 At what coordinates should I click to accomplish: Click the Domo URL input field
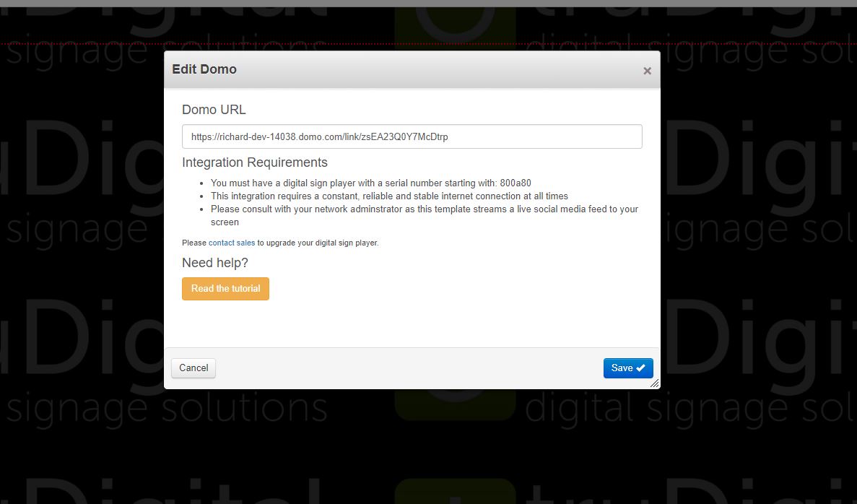[x=412, y=136]
